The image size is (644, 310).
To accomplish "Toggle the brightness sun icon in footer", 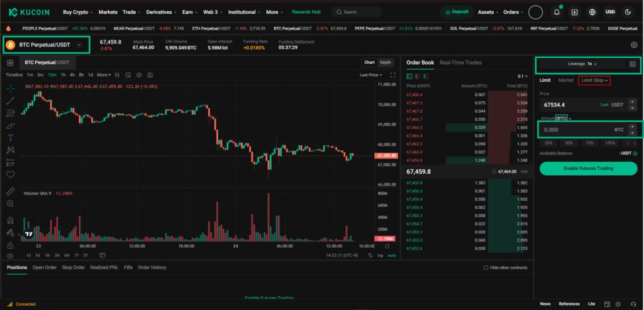I will 618,304.
